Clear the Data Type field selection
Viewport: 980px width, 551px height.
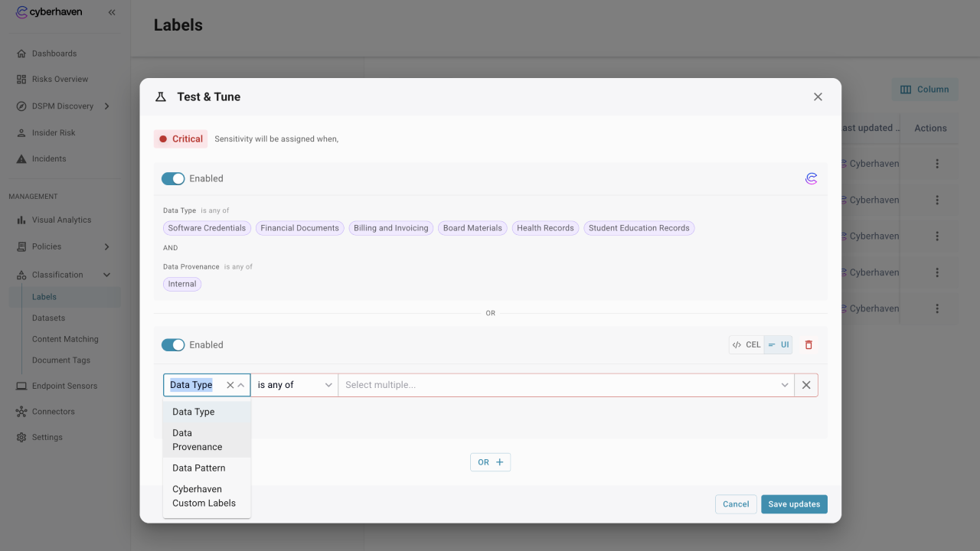pos(230,385)
